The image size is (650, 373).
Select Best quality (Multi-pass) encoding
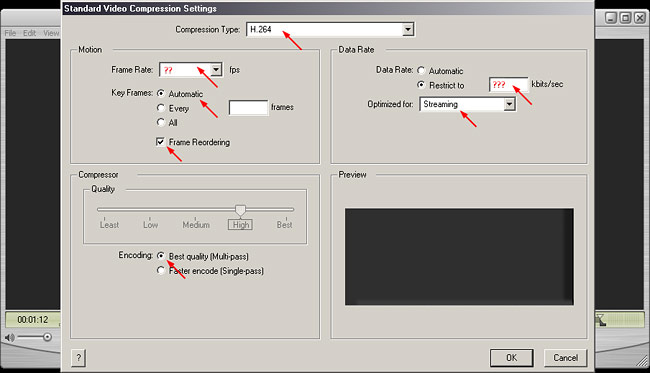(161, 256)
